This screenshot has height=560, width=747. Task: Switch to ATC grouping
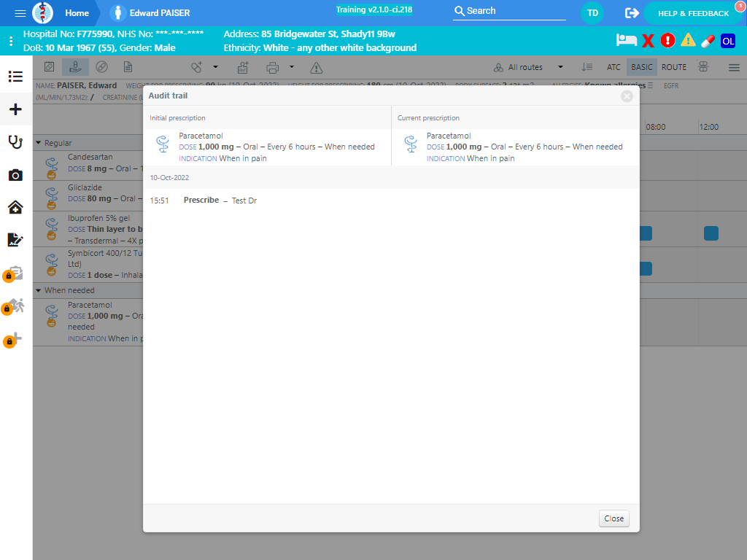click(x=614, y=67)
